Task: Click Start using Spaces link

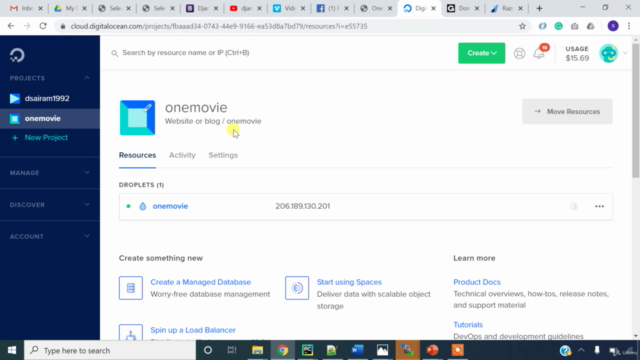Action: (x=349, y=282)
